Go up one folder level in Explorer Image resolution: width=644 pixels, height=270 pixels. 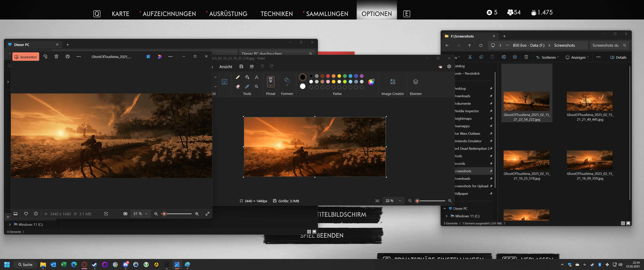pyautogui.click(x=470, y=45)
